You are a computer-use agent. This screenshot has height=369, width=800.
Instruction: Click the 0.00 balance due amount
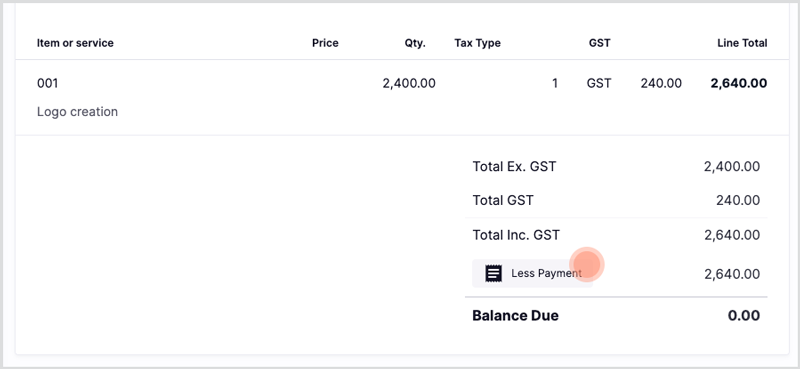point(744,315)
